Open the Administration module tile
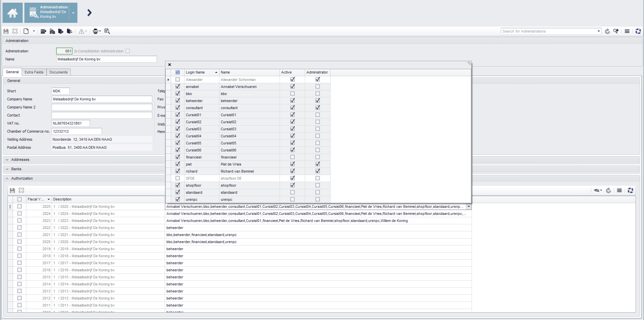 (x=47, y=13)
